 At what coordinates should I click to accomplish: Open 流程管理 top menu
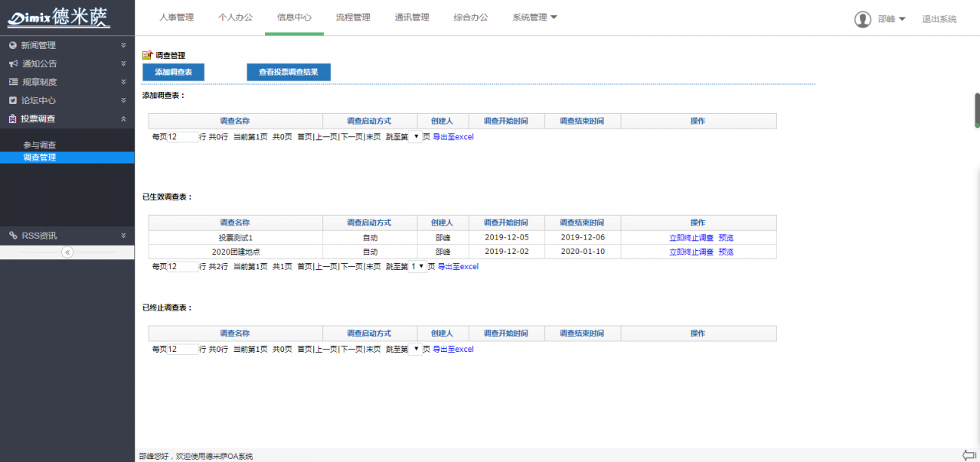353,17
